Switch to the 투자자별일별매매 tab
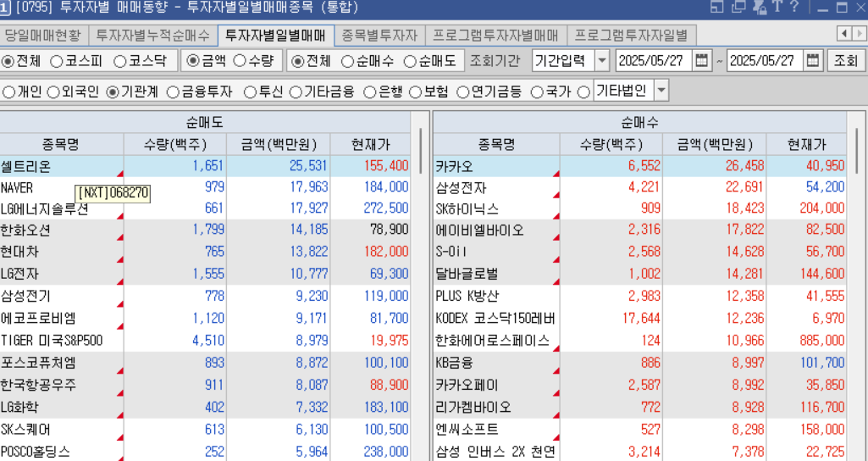The width and height of the screenshot is (868, 461). (x=276, y=36)
